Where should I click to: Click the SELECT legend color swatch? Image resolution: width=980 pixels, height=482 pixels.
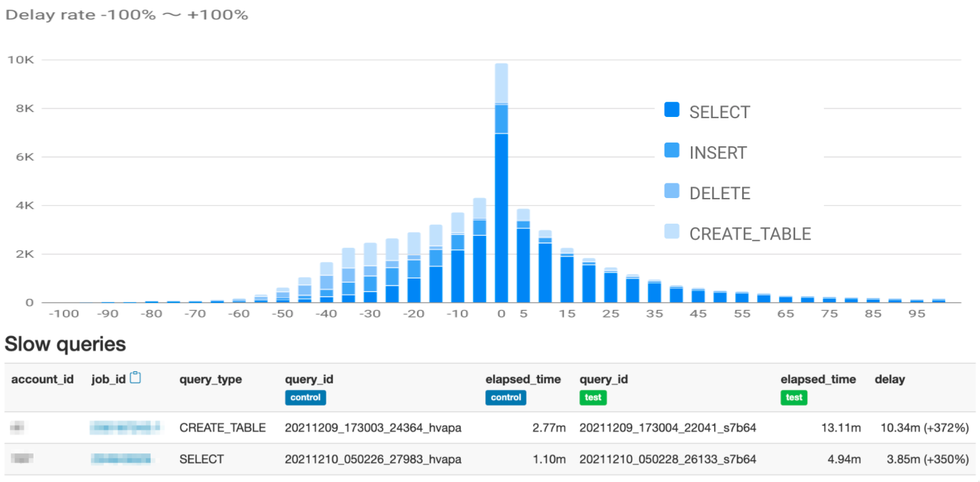671,110
